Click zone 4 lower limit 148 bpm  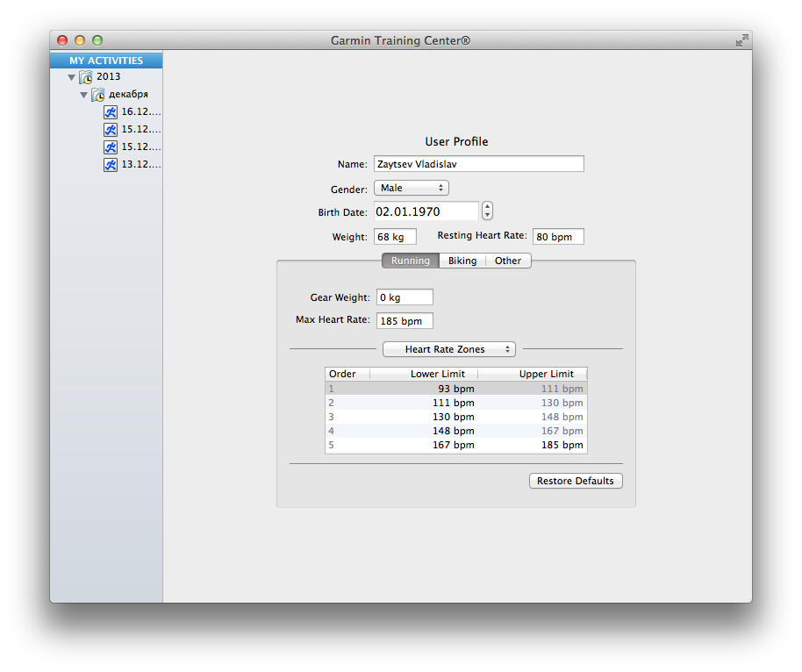point(453,431)
